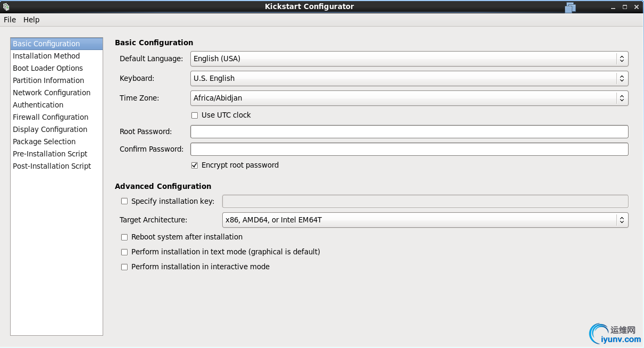Click the Root Password input field
The image size is (644, 348).
(409, 131)
